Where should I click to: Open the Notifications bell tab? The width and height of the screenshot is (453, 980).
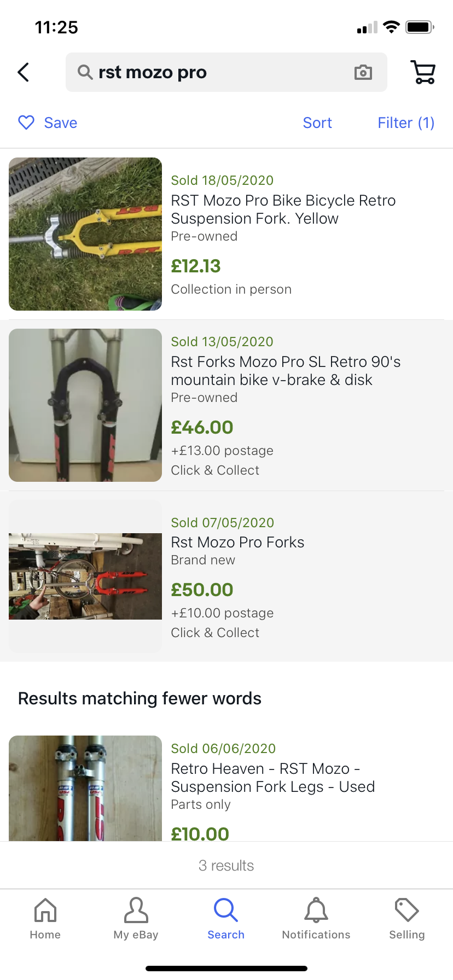pos(316,919)
